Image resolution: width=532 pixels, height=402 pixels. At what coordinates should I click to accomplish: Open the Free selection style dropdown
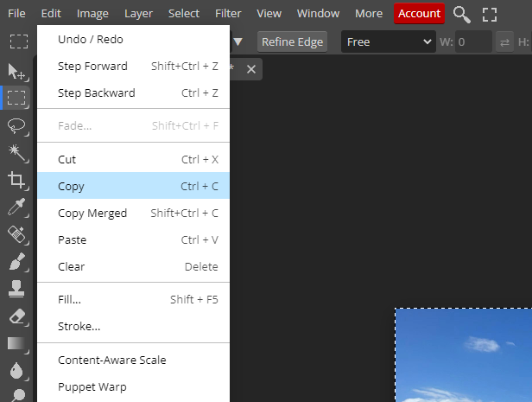[388, 41]
